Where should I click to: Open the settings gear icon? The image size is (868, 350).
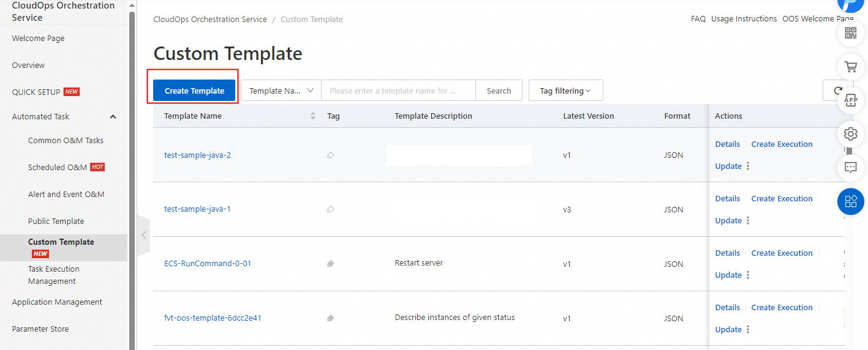point(851,133)
